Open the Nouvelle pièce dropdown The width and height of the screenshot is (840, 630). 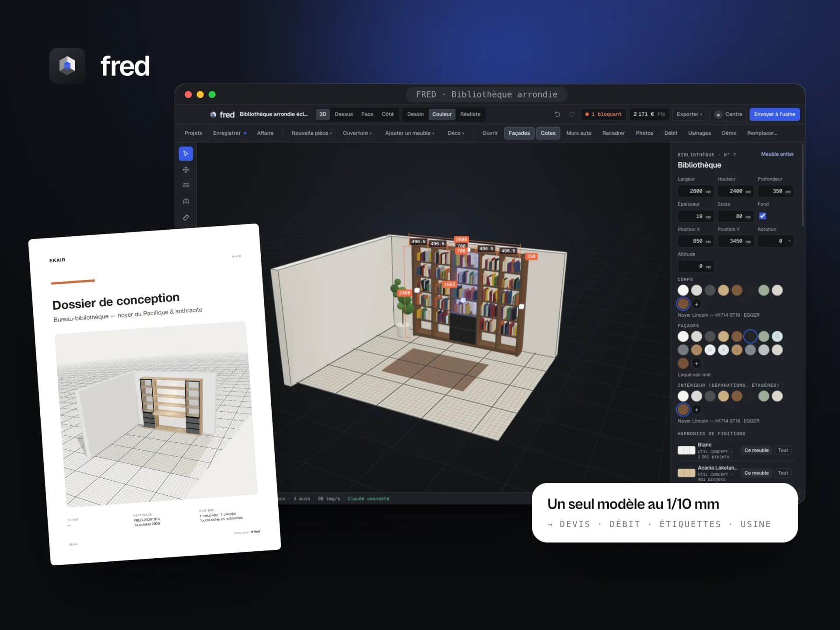311,133
